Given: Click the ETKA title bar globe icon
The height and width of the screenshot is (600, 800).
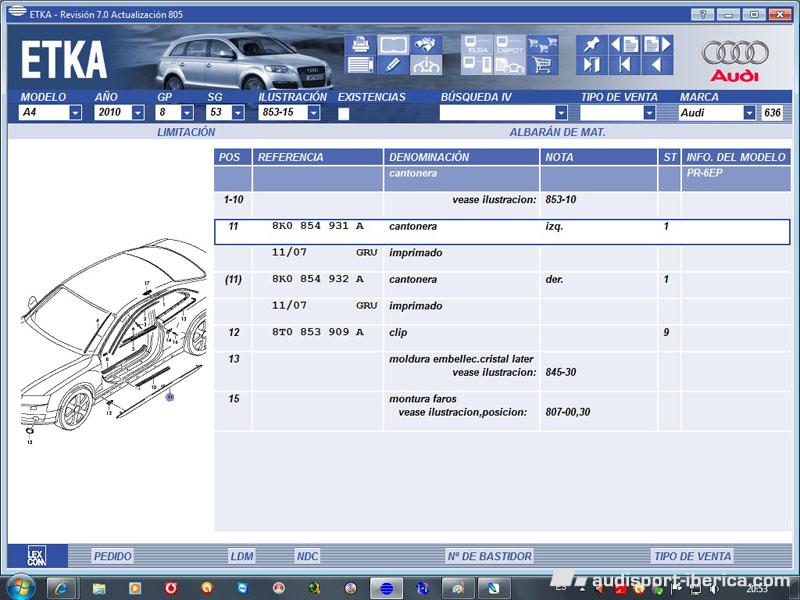Looking at the screenshot, I should pos(17,11).
